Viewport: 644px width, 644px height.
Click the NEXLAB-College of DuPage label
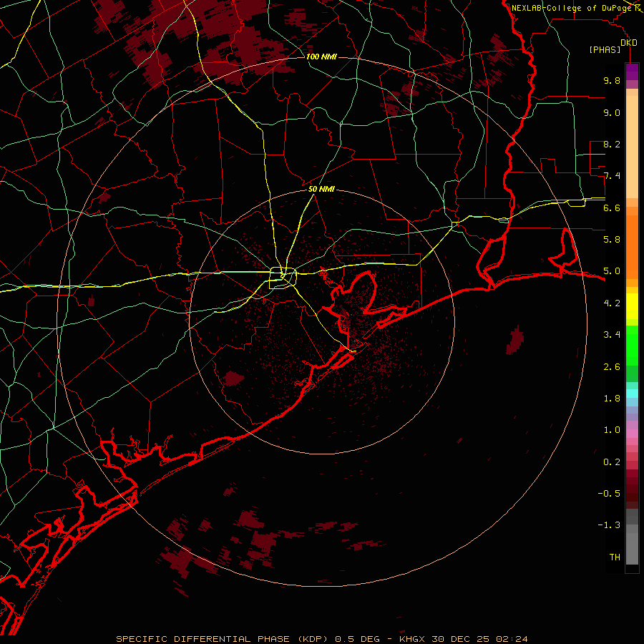(572, 8)
